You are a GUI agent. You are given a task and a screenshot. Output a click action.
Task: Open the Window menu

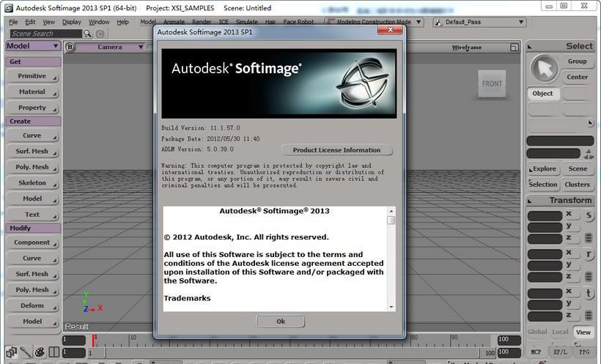click(99, 22)
